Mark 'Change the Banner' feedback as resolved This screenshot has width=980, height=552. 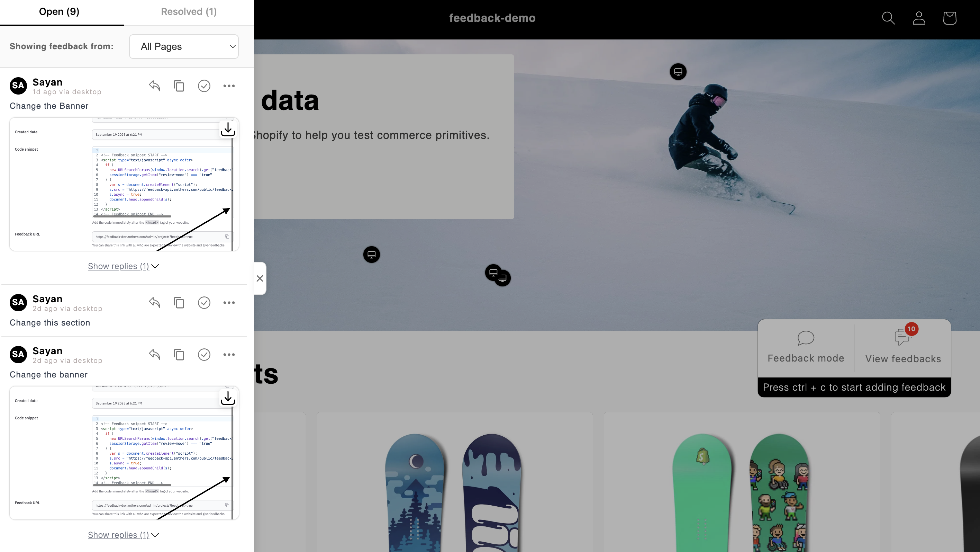204,86
